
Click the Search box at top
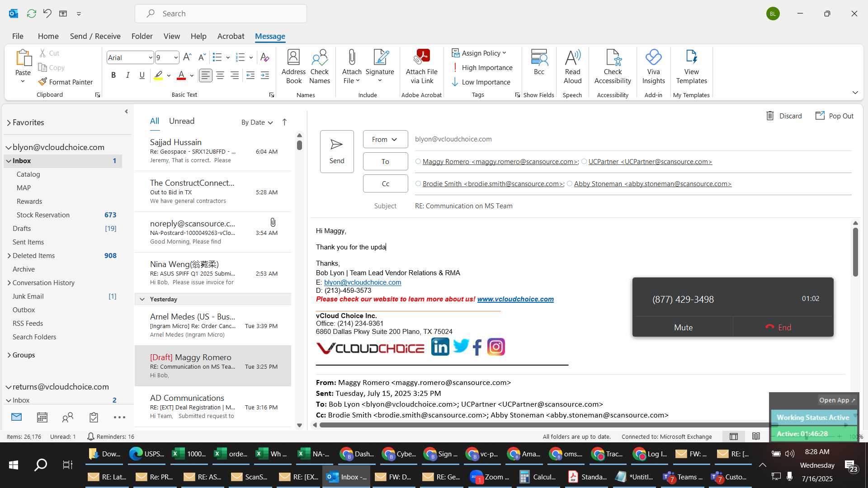point(221,14)
